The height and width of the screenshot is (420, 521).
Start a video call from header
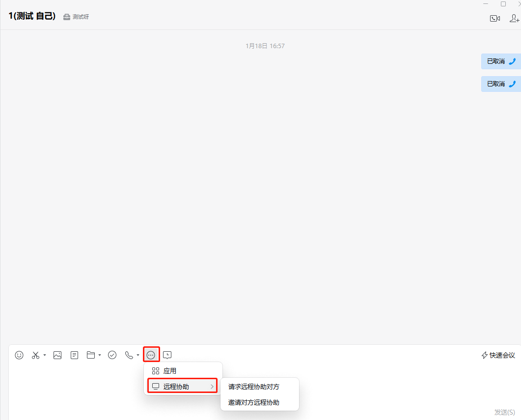tap(494, 19)
